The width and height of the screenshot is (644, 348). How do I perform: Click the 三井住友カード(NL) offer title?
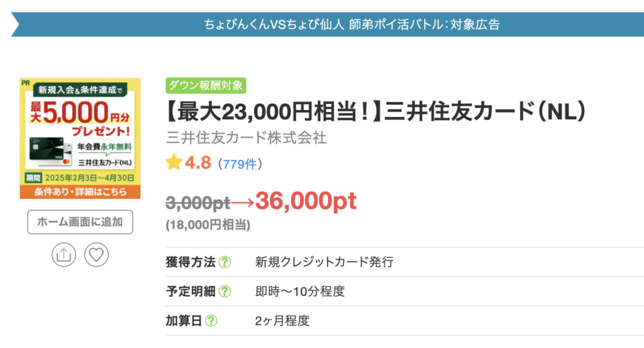tap(375, 112)
